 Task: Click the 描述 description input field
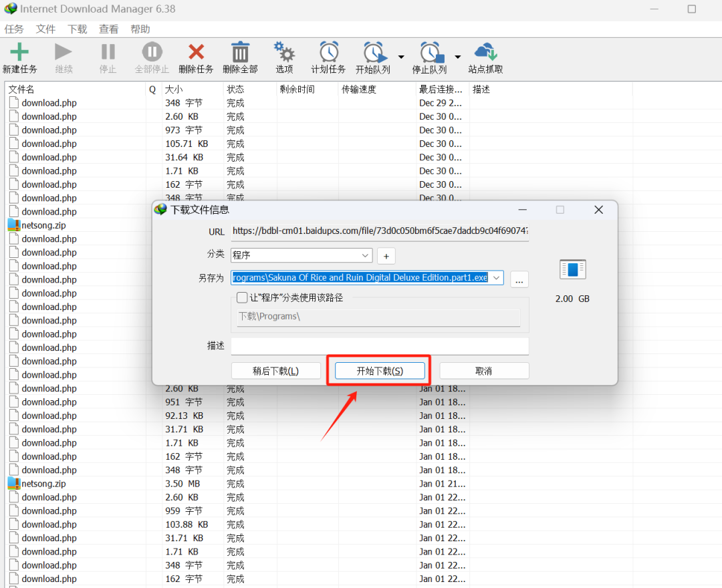coord(380,346)
